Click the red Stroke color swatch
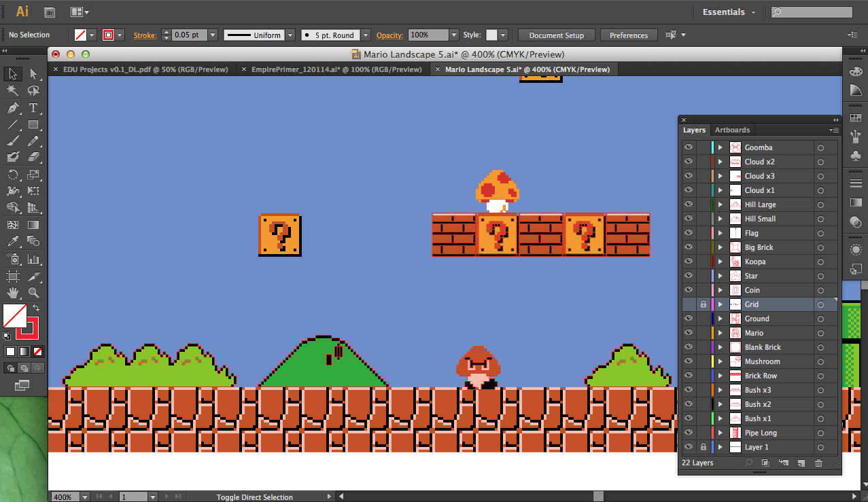Viewport: 868px width, 502px height. (x=108, y=35)
